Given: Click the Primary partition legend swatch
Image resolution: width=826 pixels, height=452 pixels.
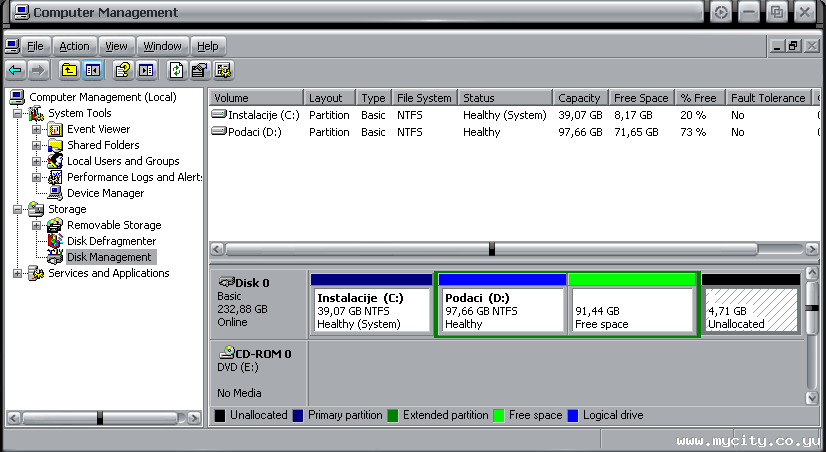Looking at the screenshot, I should coord(298,416).
